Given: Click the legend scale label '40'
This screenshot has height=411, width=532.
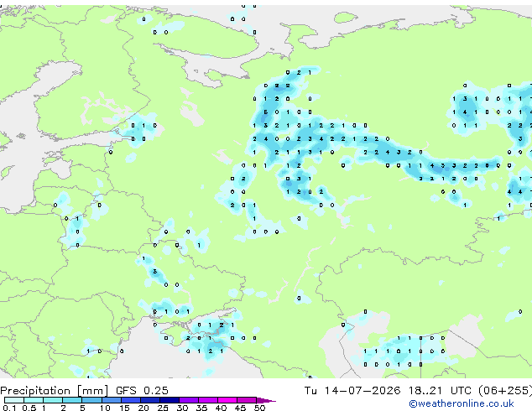Looking at the screenshot, I should pyautogui.click(x=221, y=408).
